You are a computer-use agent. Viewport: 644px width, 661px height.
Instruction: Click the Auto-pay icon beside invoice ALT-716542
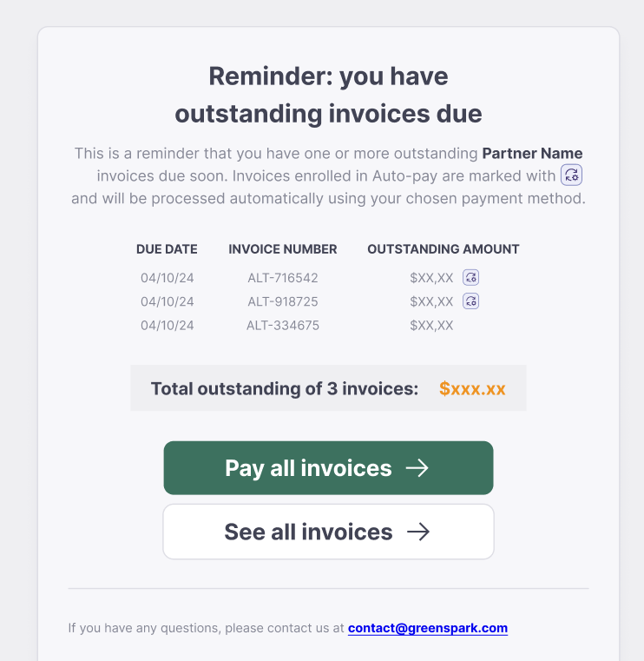pos(470,278)
